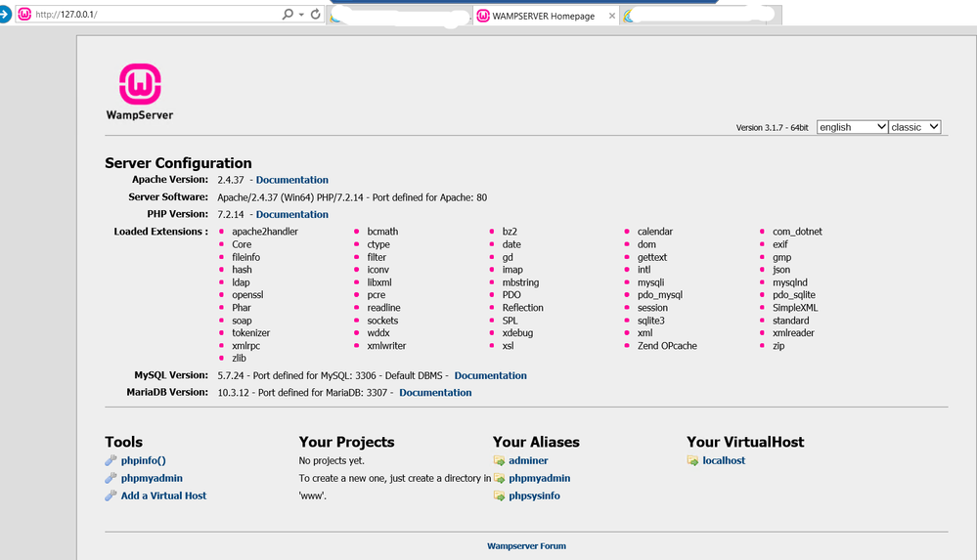Screen dimensions: 977x560
Task: Click wrench icon beside Add a Virtual Host
Action: click(x=111, y=495)
